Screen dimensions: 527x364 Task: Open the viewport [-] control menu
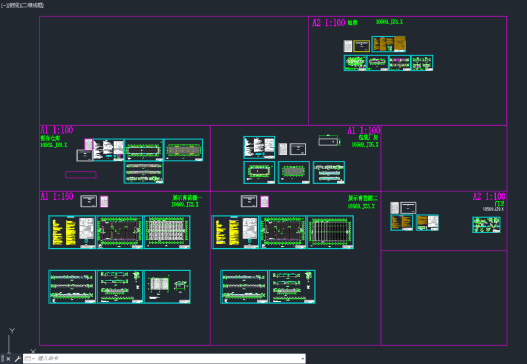[x=3, y=5]
